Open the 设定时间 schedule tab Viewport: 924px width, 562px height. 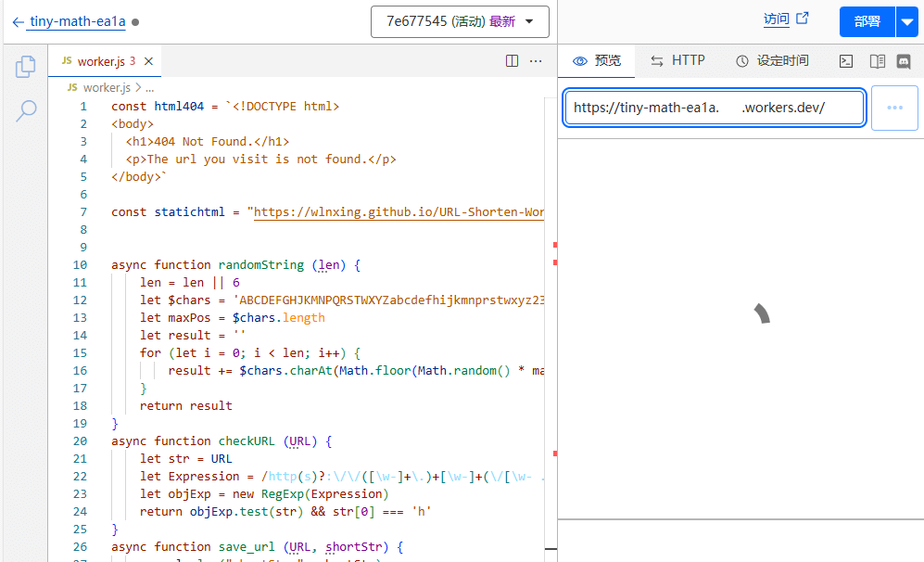[x=772, y=60]
